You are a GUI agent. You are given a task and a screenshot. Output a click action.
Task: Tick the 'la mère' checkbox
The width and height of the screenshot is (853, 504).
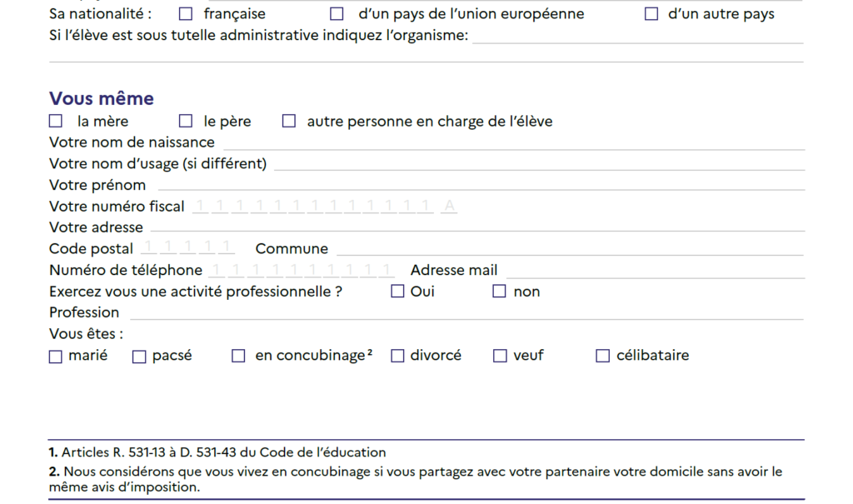tap(56, 121)
